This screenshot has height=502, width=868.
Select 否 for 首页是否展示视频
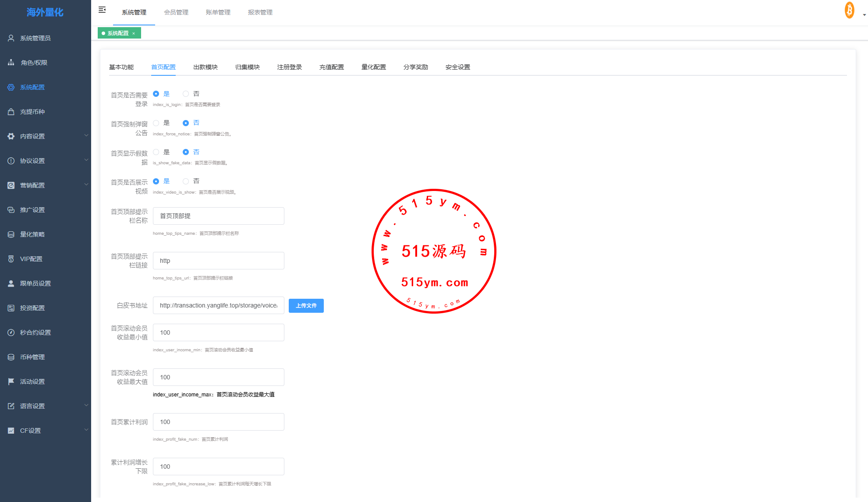186,181
